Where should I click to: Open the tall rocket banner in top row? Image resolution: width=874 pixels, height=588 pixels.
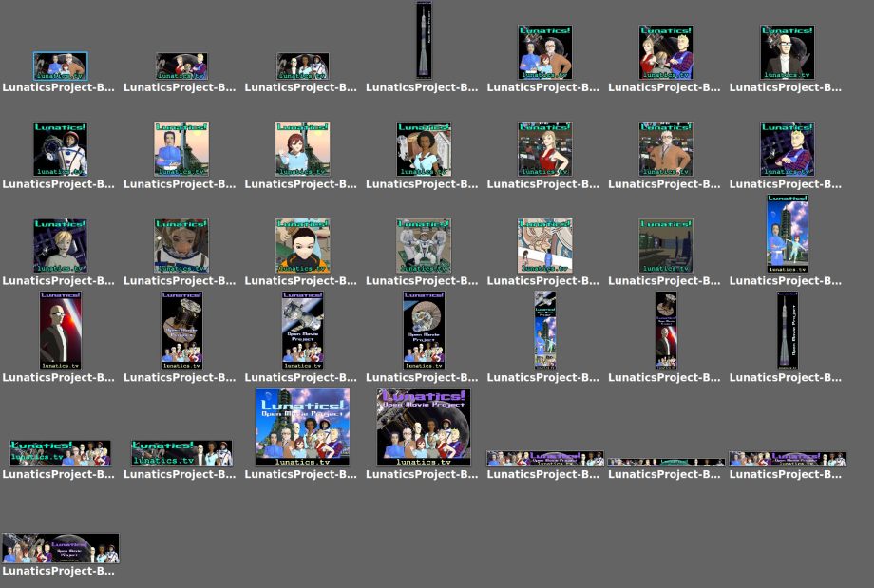pyautogui.click(x=424, y=40)
